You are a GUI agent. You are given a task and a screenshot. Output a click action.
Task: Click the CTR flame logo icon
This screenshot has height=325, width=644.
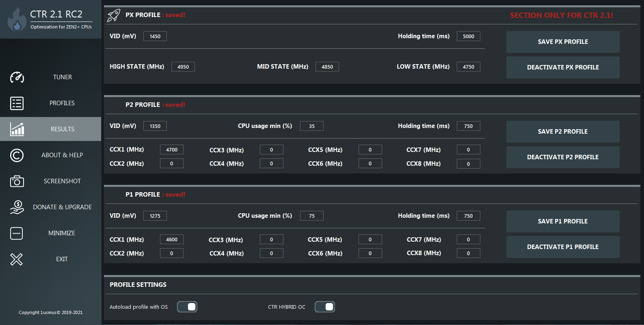[x=17, y=20]
